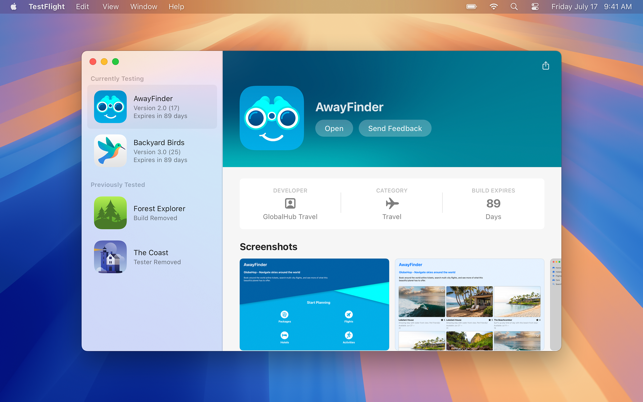Select the Forest Explorer trees icon
Viewport: 643px width, 402px height.
110,212
